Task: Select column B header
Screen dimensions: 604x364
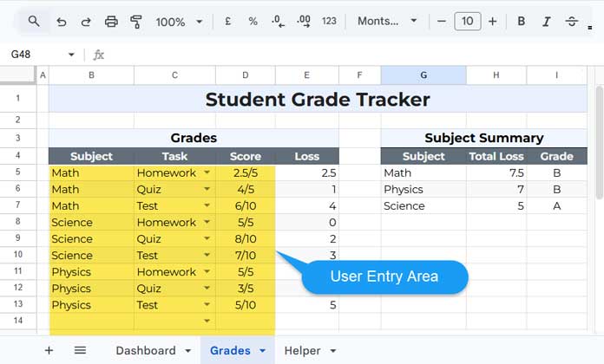Action: point(91,75)
